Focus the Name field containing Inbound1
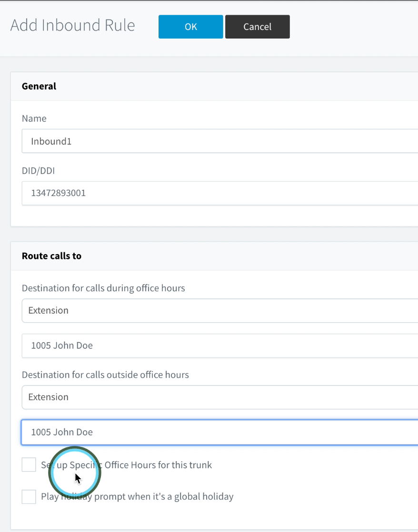The width and height of the screenshot is (418, 532). (x=219, y=141)
